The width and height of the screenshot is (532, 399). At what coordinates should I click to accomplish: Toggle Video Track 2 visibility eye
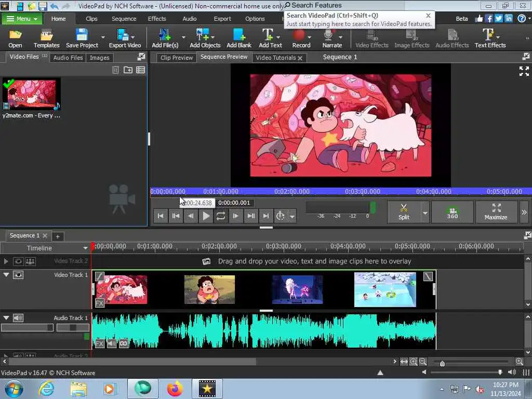point(18,261)
